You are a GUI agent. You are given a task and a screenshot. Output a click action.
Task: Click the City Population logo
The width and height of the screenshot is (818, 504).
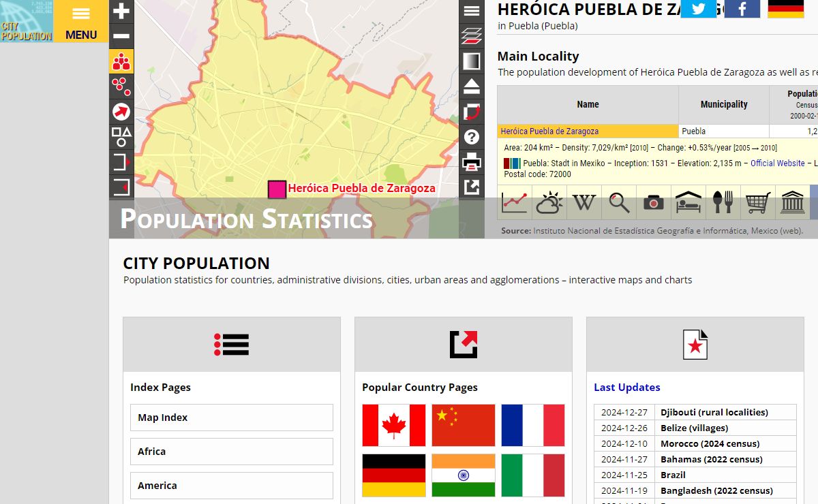[27, 21]
